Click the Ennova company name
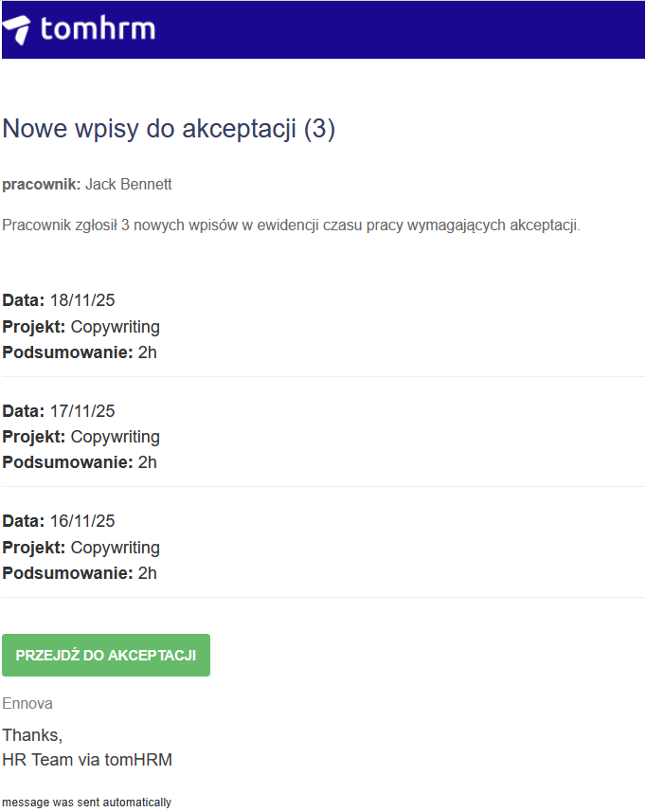Image resolution: width=646 pixels, height=812 pixels. (x=27, y=704)
